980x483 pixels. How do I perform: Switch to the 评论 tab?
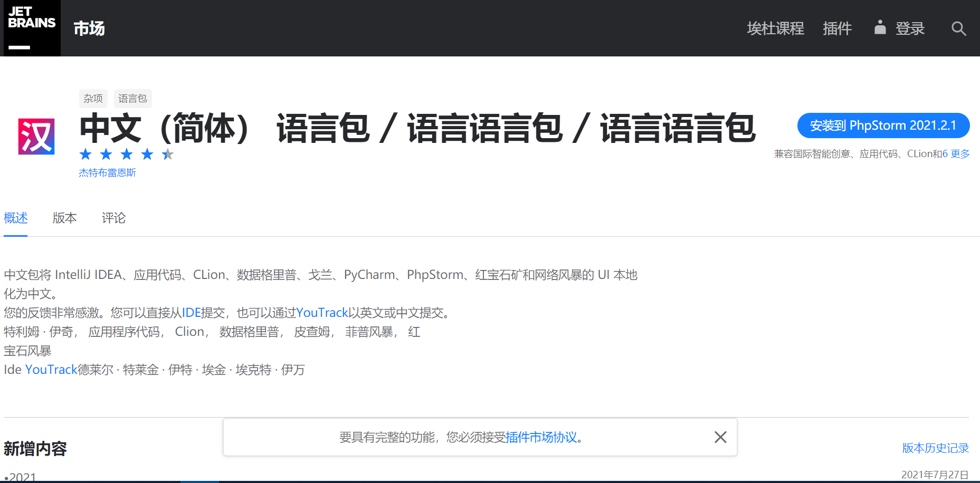pyautogui.click(x=114, y=218)
